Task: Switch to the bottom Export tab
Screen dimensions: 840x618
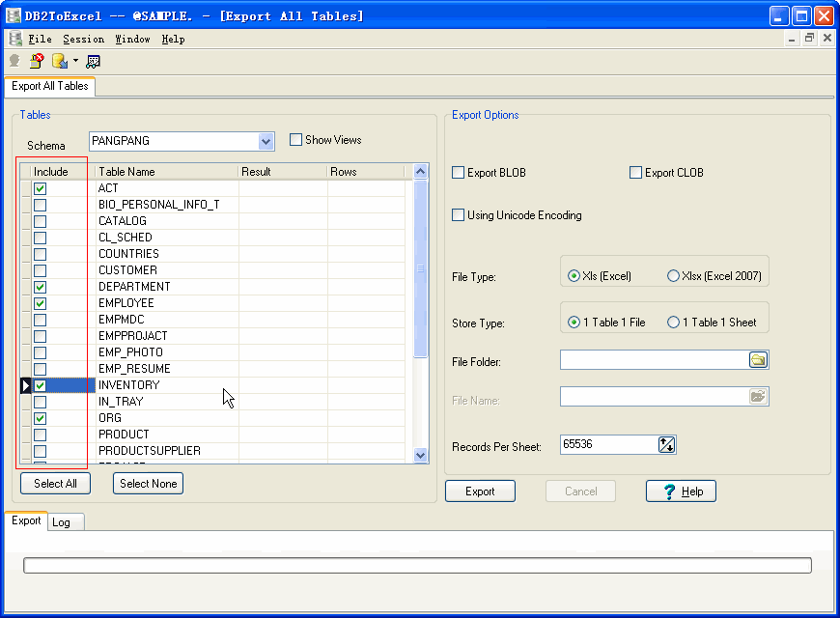Action: coord(26,521)
